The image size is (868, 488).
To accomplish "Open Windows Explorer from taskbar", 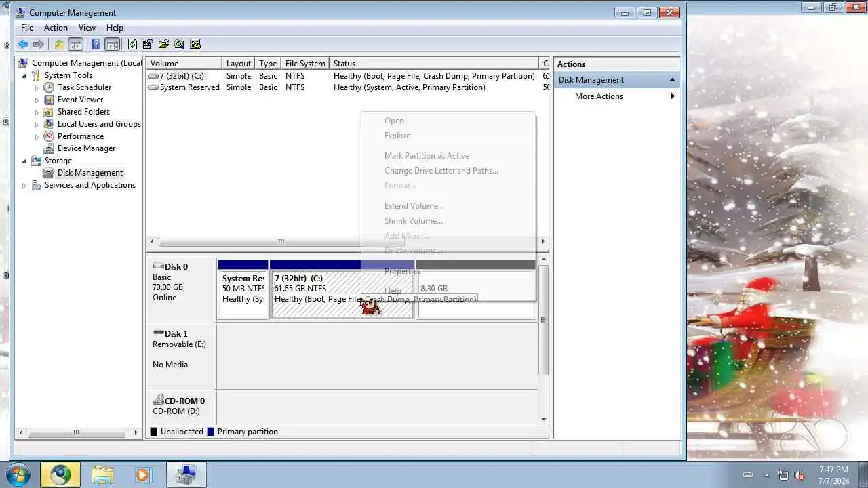I will (102, 474).
